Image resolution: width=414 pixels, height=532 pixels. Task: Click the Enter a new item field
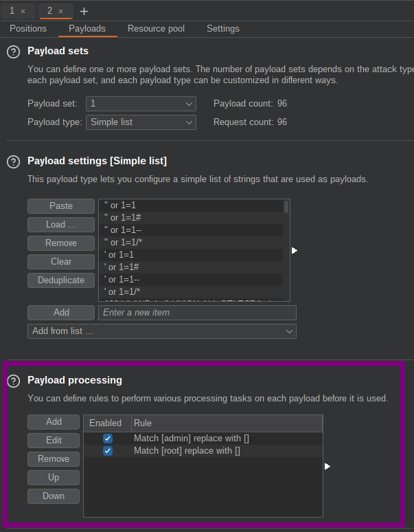pos(197,313)
